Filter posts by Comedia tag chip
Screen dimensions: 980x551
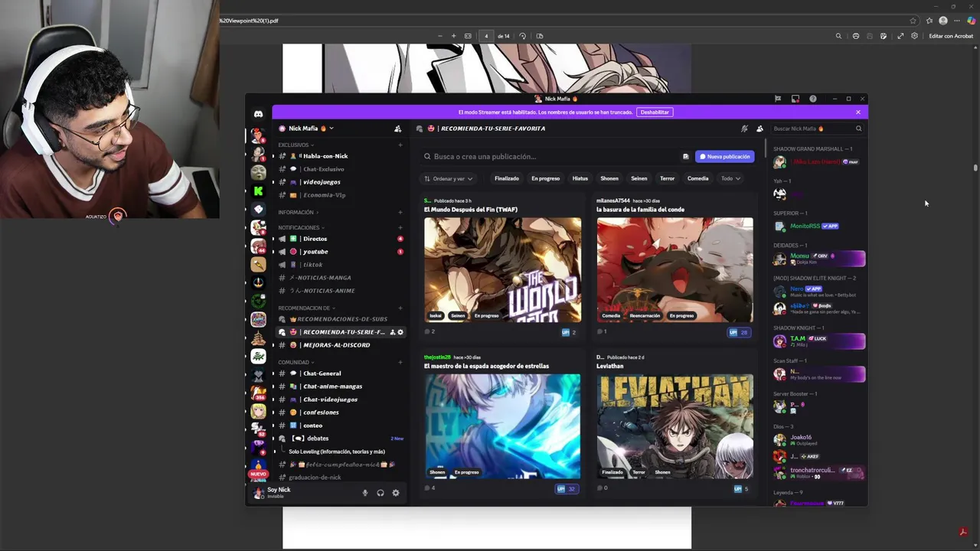(x=697, y=178)
